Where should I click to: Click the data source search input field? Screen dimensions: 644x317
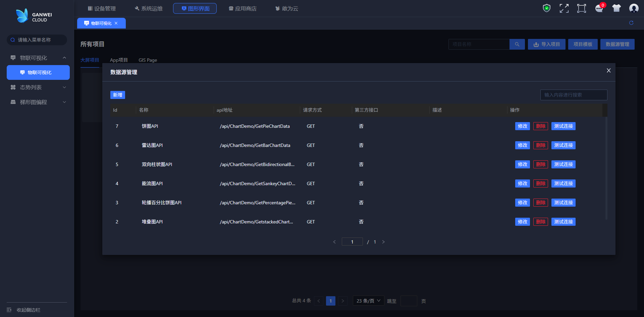coord(574,95)
